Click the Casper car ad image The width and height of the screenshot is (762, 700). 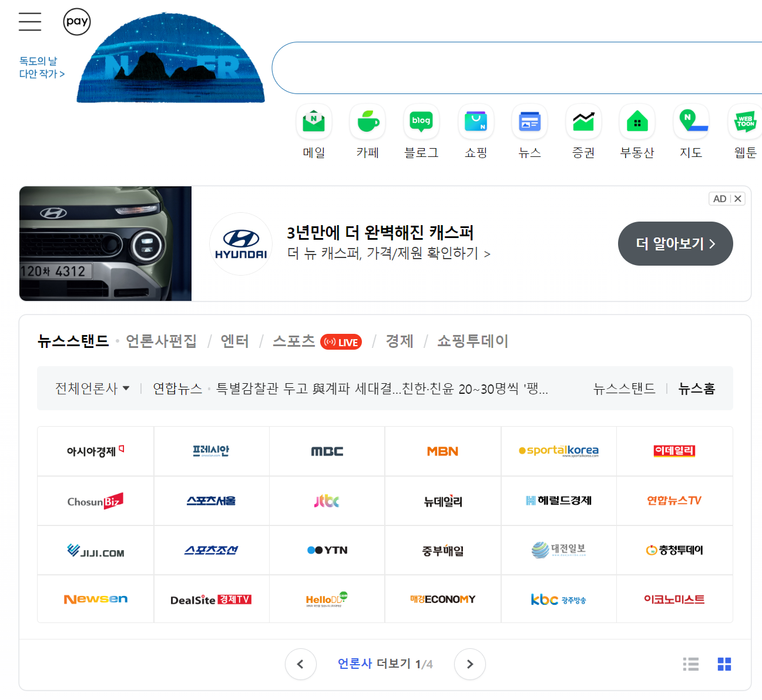(x=106, y=243)
